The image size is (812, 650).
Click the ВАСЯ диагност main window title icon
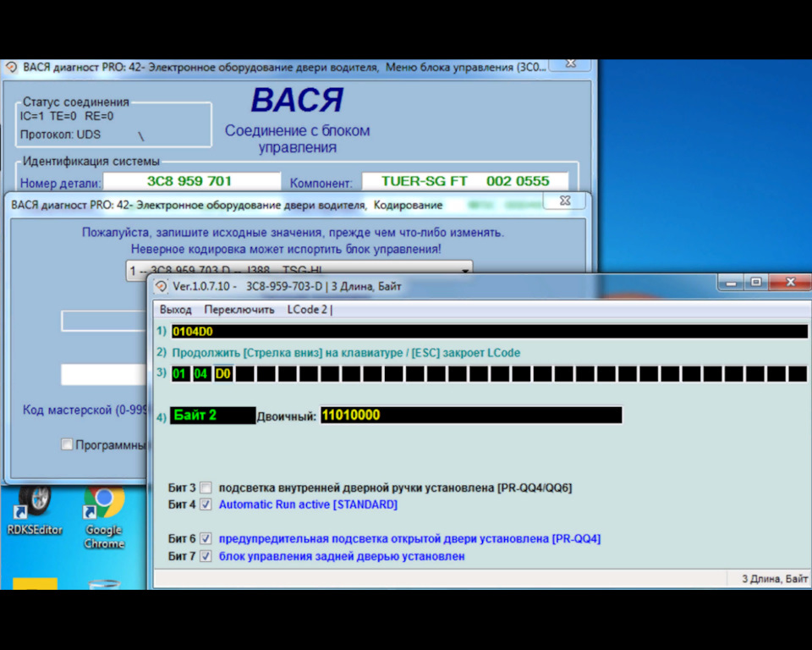coord(11,68)
